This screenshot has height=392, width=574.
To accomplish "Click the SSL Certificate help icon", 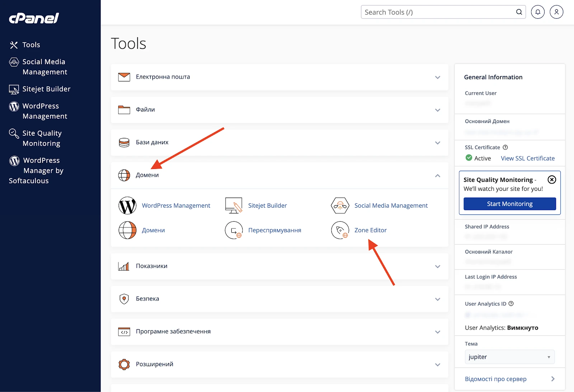I will click(x=505, y=147).
